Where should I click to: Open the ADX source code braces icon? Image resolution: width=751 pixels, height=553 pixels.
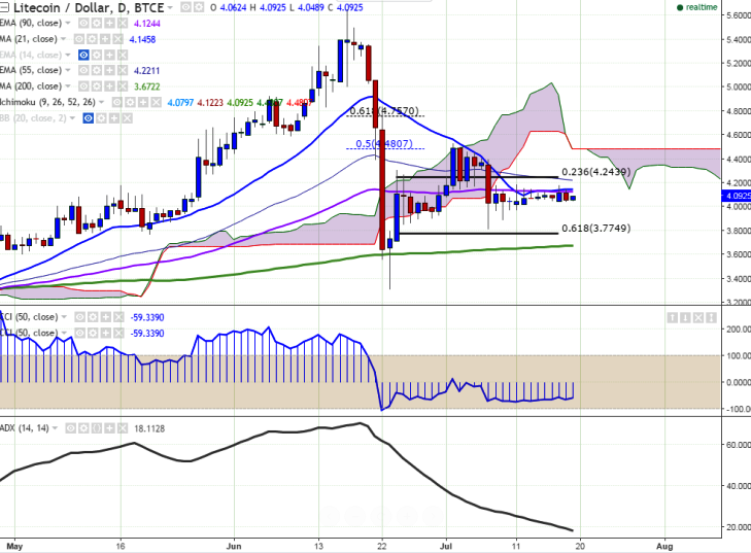point(97,428)
